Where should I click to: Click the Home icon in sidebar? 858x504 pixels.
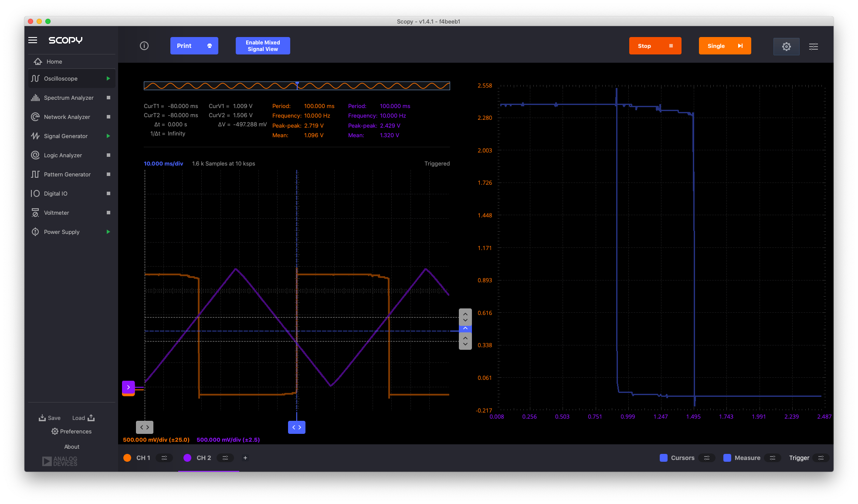38,61
